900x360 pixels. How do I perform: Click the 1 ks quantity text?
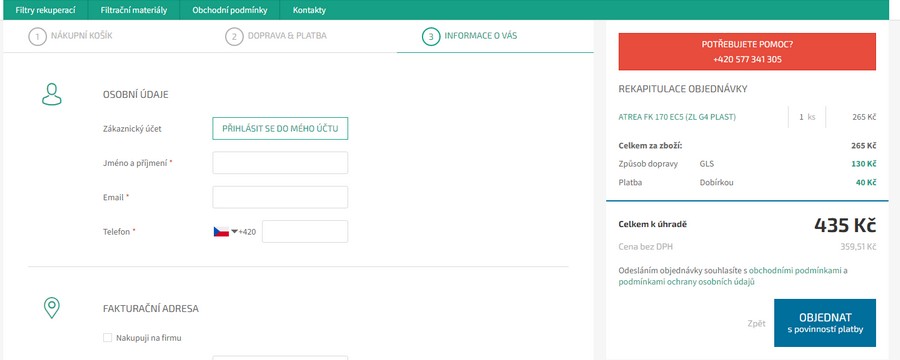(x=807, y=117)
